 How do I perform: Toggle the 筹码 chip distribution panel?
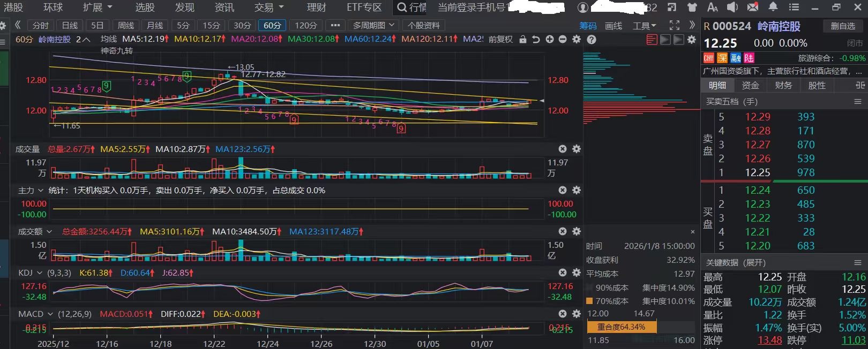[x=588, y=26]
